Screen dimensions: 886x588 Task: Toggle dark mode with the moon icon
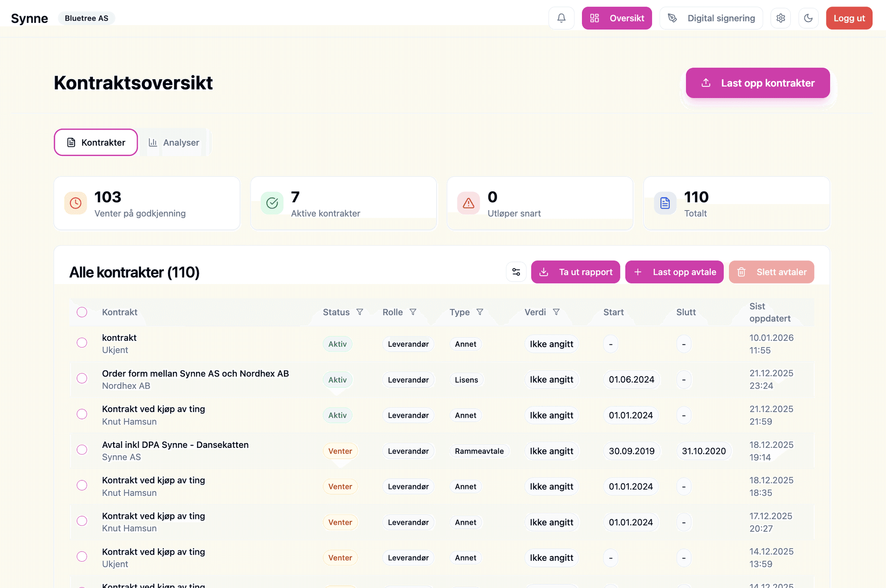(x=808, y=18)
